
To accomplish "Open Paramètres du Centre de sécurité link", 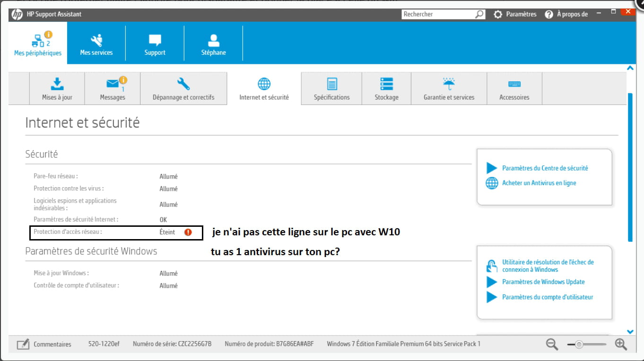I will (545, 168).
